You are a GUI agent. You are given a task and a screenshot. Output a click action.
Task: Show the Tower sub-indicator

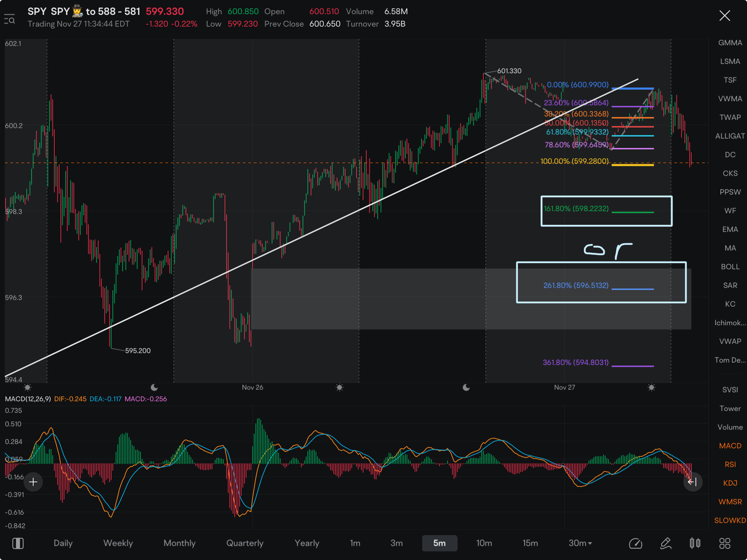(x=730, y=408)
